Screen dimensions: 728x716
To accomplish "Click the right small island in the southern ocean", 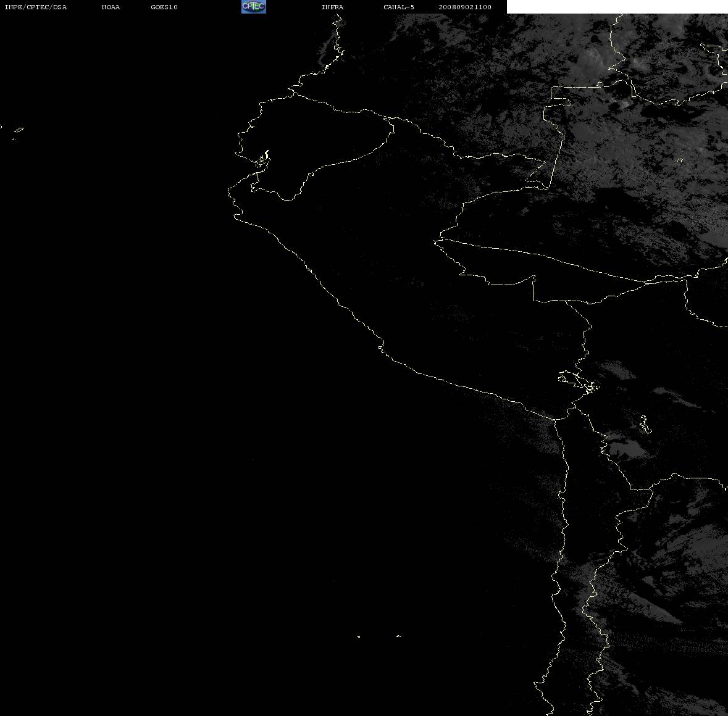I will (398, 636).
